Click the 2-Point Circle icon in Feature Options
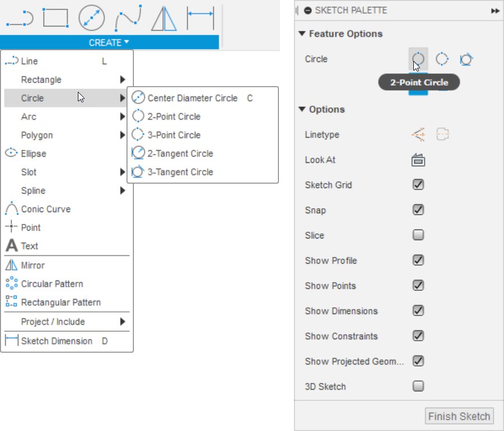 (x=418, y=59)
